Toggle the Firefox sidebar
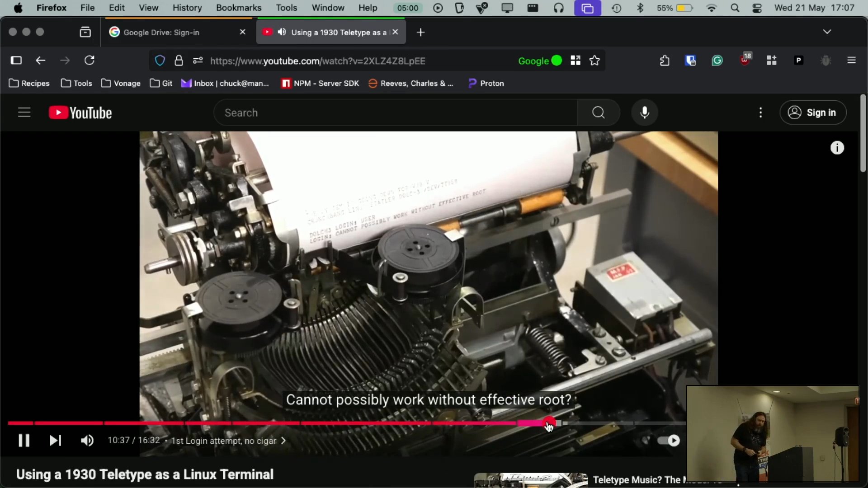 (x=16, y=61)
